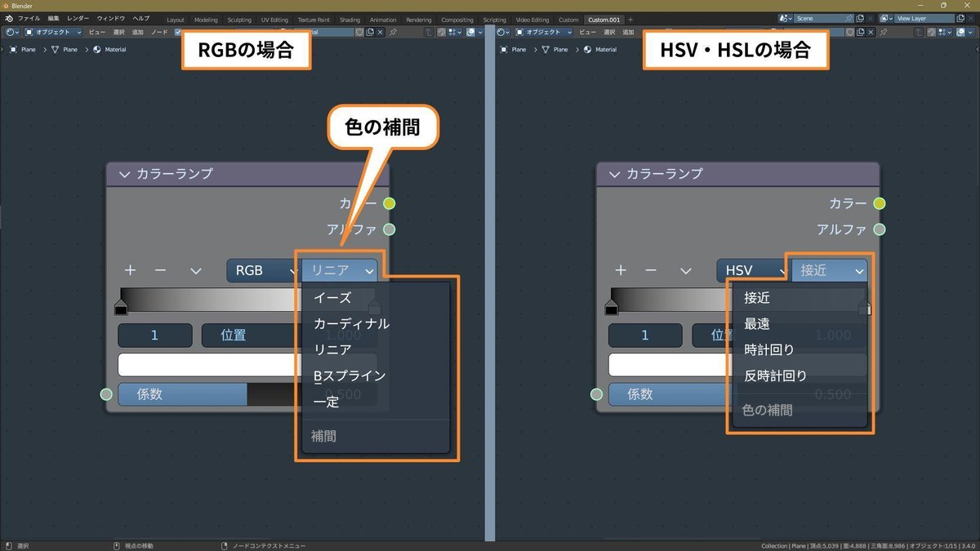Toggle Use Nodes checkbox in left editor
Viewport: 980px width, 551px height.
177,32
